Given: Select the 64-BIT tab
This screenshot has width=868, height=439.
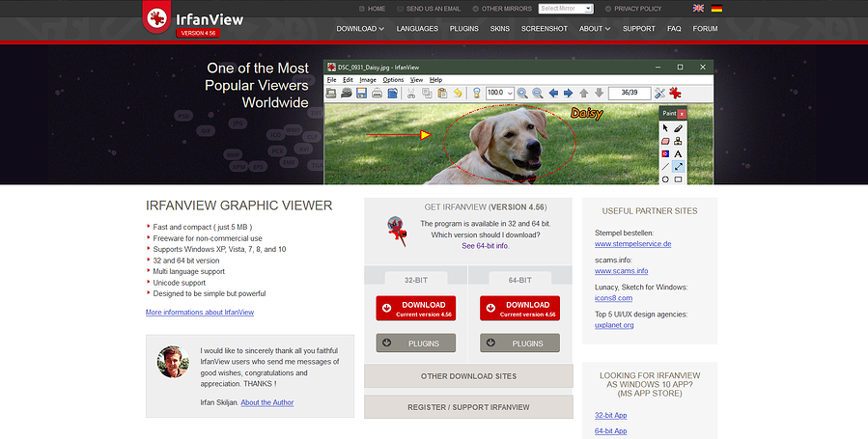Looking at the screenshot, I should point(519,279).
